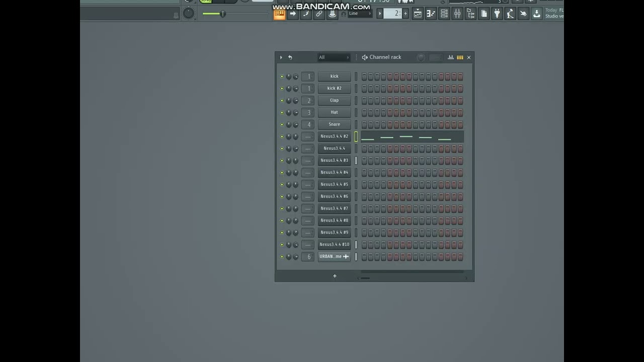
Task: Click the project picker page icon
Action: coord(484,14)
